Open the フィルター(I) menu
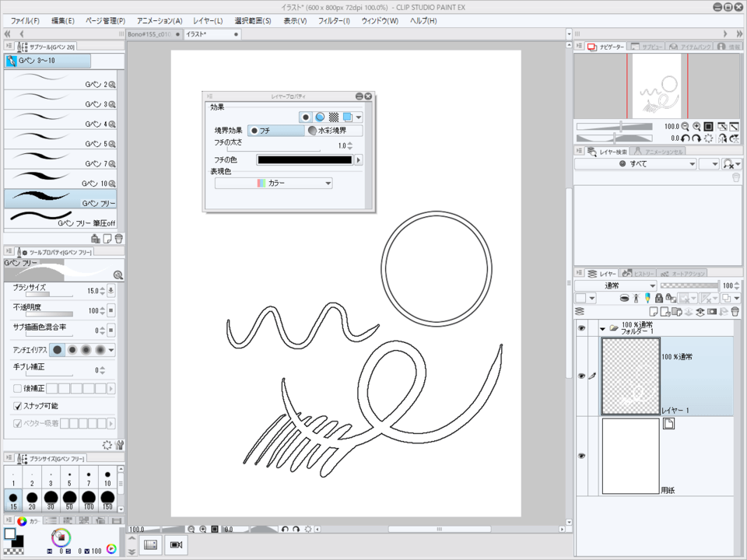Screen dimensions: 747x560 (x=334, y=20)
